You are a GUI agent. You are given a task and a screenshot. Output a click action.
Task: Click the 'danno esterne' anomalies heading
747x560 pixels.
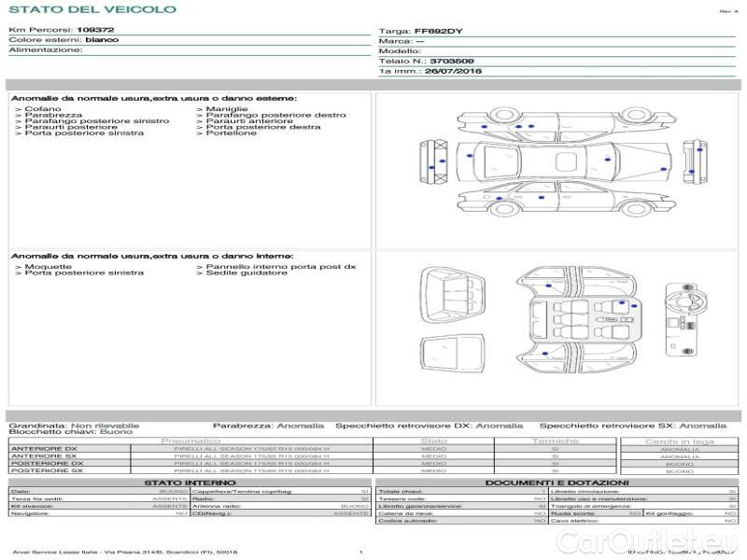tap(154, 99)
